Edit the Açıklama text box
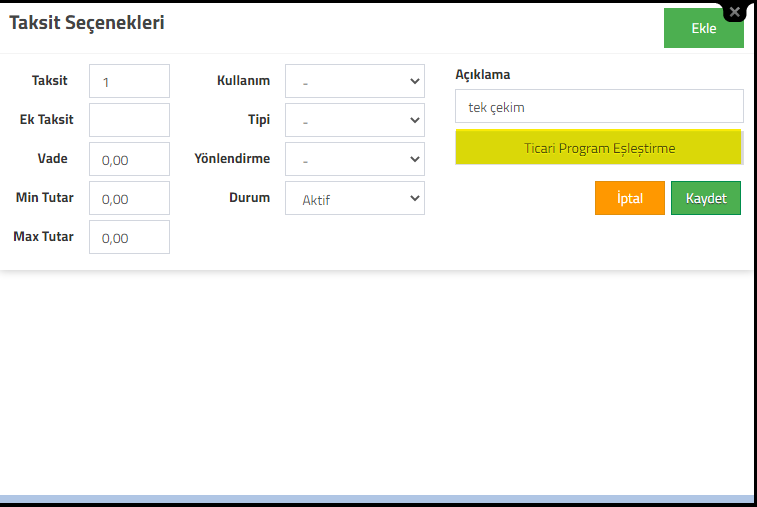This screenshot has height=507, width=757. point(599,106)
